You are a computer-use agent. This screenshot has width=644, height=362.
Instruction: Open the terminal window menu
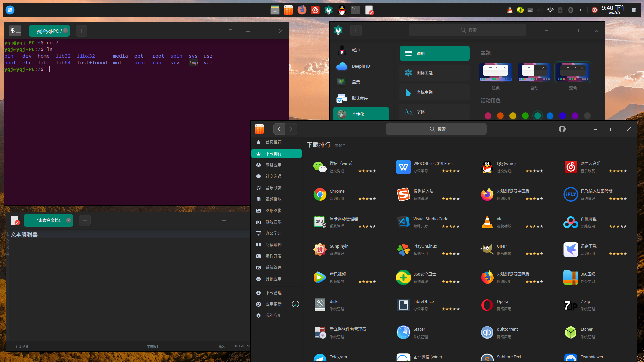230,31
